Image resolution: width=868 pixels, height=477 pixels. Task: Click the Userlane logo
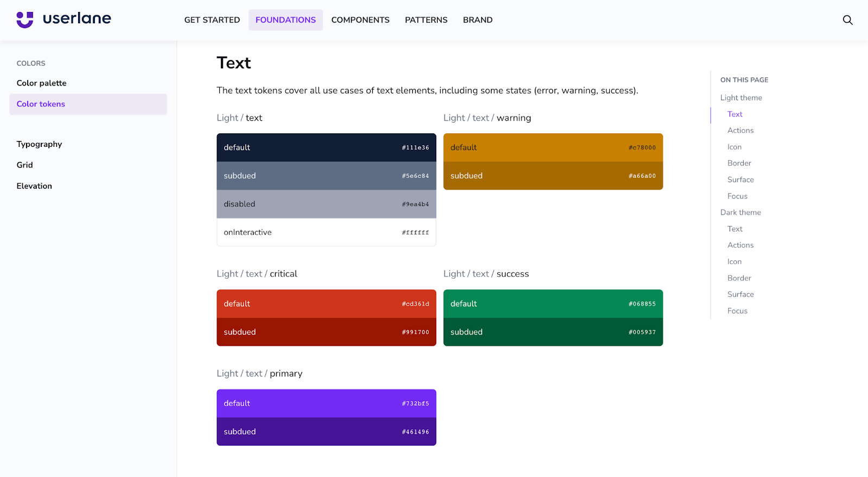coord(63,19)
